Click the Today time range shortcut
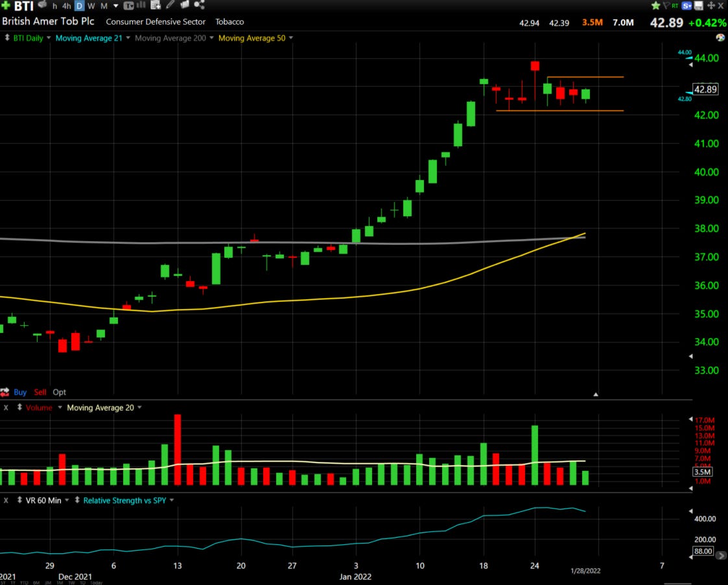 [96, 582]
